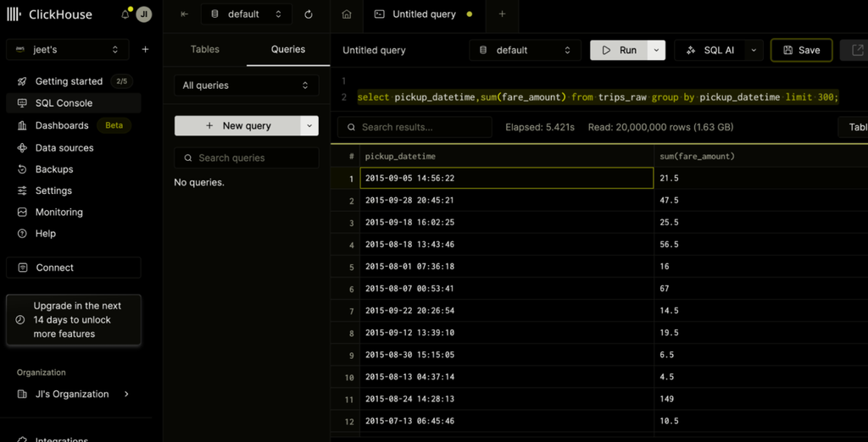The width and height of the screenshot is (868, 442).
Task: Expand JI's Organization menu
Action: [73, 394]
